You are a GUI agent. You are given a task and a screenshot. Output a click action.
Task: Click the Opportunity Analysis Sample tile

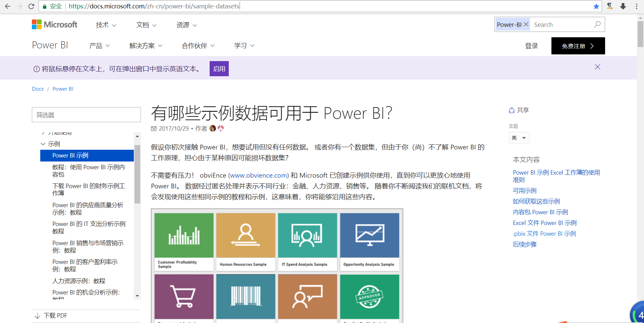370,242
